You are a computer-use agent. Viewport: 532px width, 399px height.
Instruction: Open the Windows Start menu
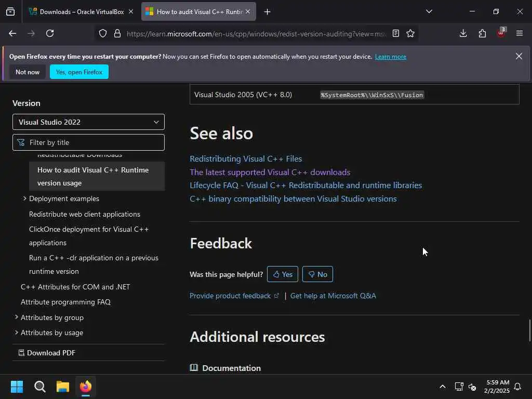tap(17, 387)
